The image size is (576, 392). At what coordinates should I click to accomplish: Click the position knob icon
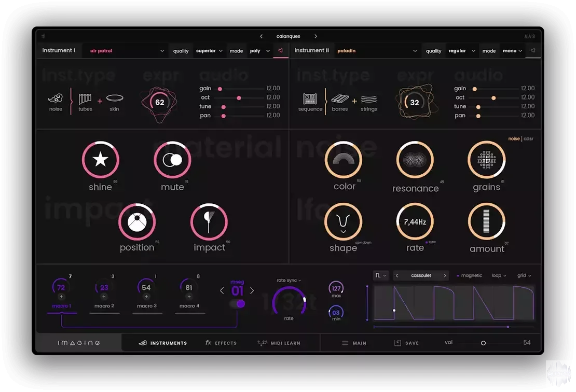coord(137,222)
